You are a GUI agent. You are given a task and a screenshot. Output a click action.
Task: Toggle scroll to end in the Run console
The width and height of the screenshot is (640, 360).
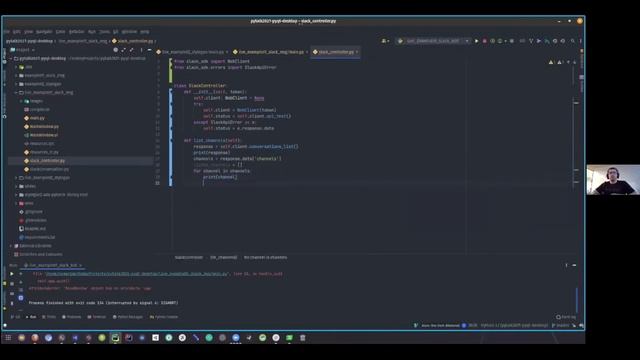[x=21, y=298]
